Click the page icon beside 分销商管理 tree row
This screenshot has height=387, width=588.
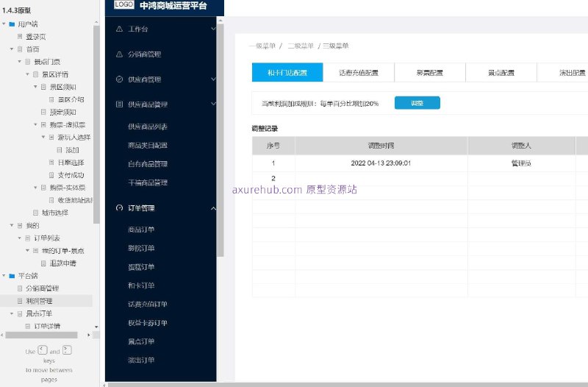point(20,288)
